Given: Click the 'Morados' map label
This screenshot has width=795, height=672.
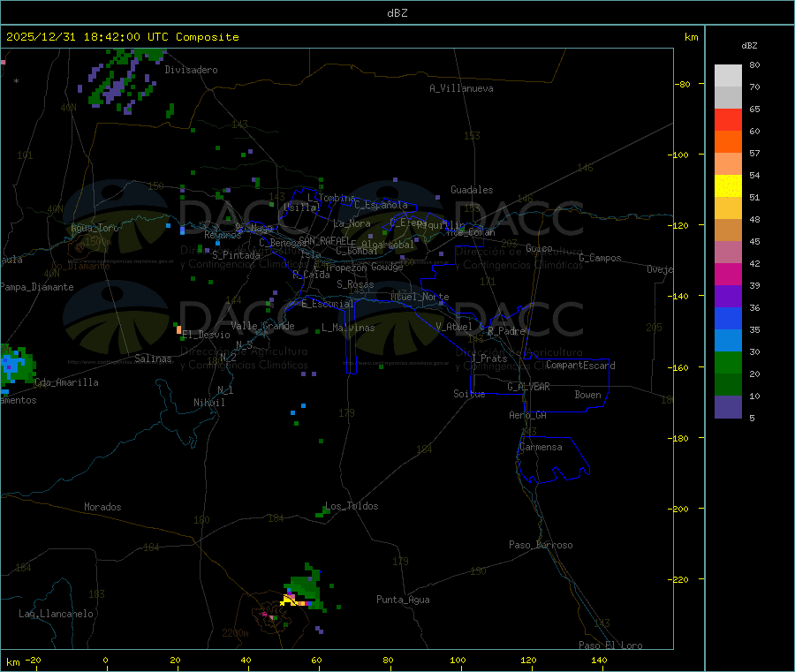Looking at the screenshot, I should click(x=102, y=507).
